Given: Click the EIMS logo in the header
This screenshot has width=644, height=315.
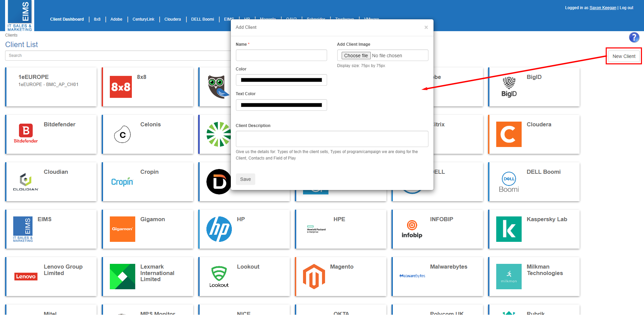Looking at the screenshot, I should pos(20,16).
